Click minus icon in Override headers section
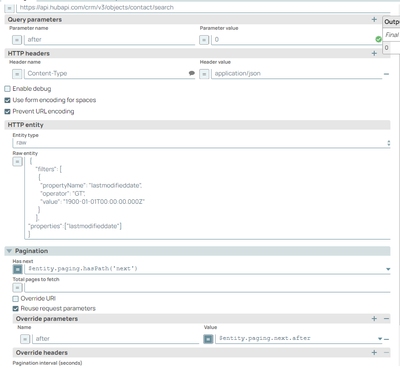The height and width of the screenshot is (375, 400). 386,352
